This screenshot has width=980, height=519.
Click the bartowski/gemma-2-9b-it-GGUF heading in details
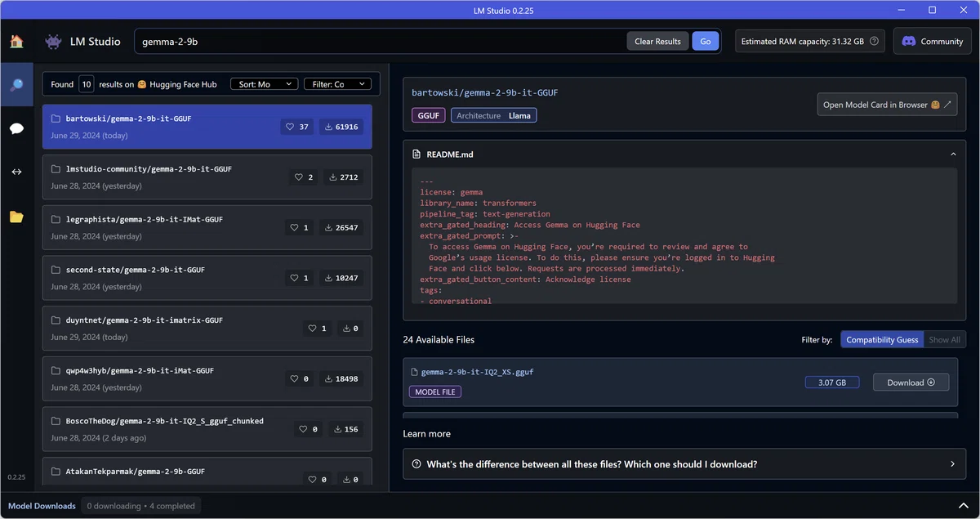[485, 92]
